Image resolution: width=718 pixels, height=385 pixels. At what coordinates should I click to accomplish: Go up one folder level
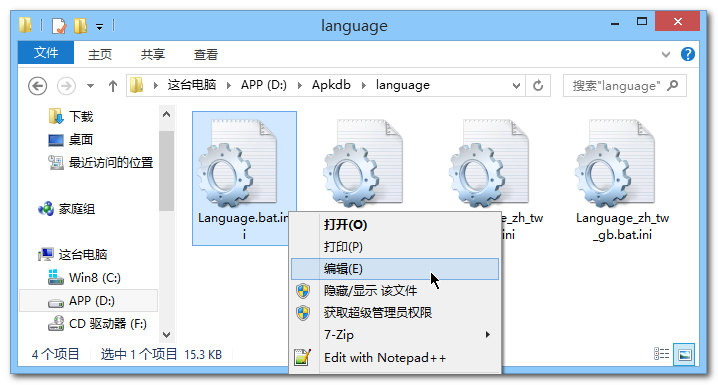113,86
